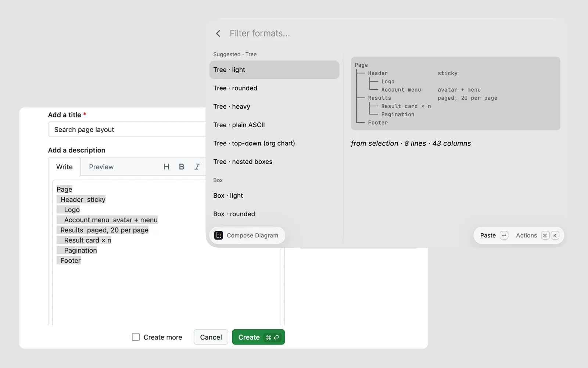Select Tree · nested boxes format
Viewport: 588px width, 368px height.
[x=274, y=162]
